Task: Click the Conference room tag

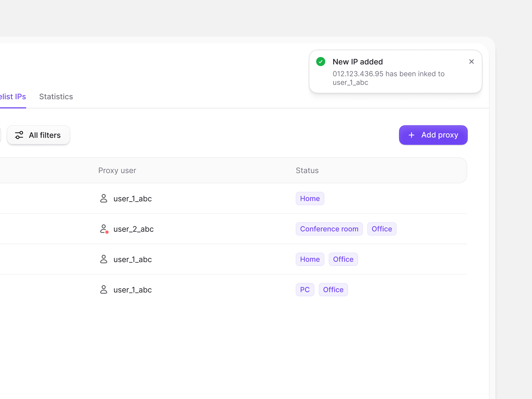Action: [x=329, y=229]
